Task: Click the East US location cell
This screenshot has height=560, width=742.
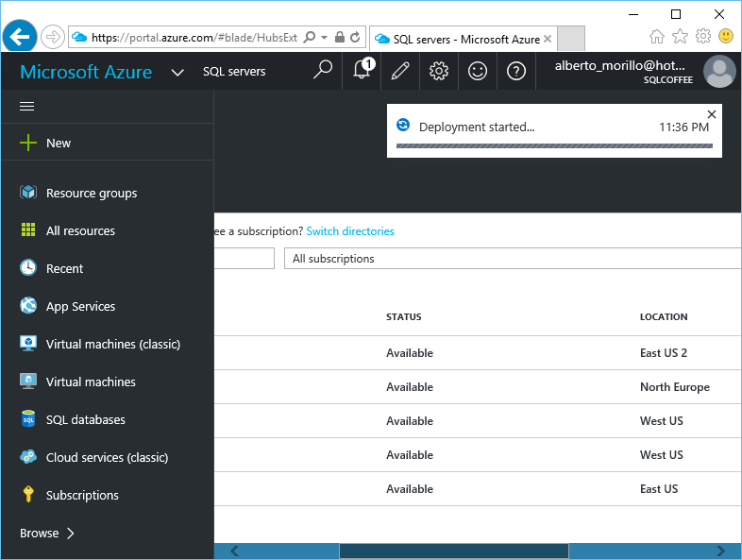Action: pyautogui.click(x=659, y=489)
